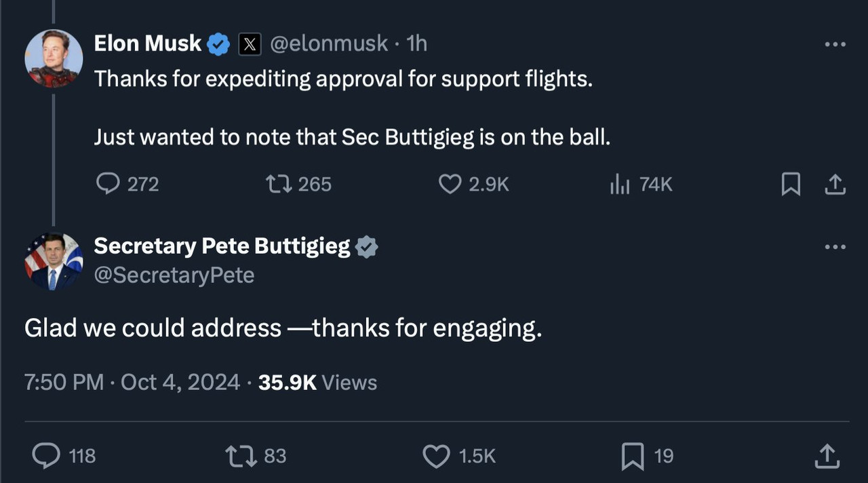Reply to Elon Musk's tweet
The width and height of the screenshot is (868, 483).
[x=108, y=184]
